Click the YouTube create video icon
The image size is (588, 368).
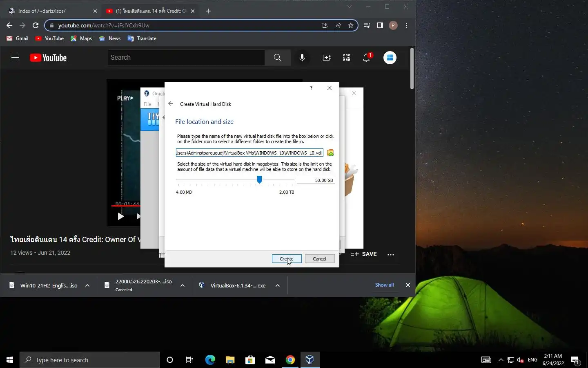[327, 58]
